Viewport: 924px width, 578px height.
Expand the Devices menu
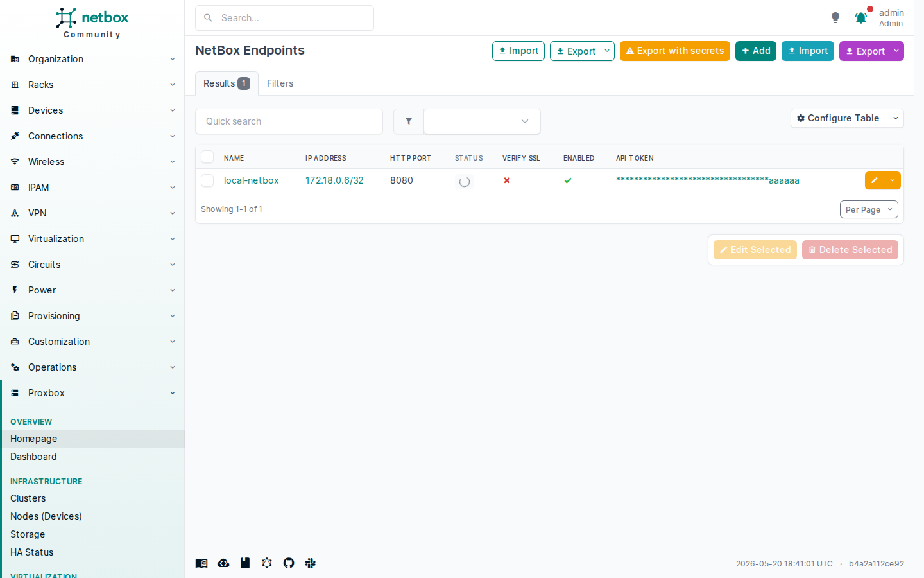(173, 110)
